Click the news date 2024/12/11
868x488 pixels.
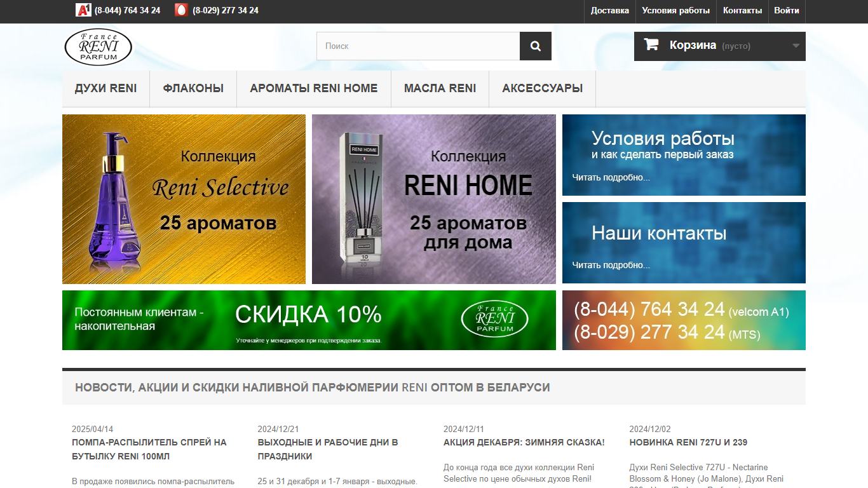pos(464,429)
